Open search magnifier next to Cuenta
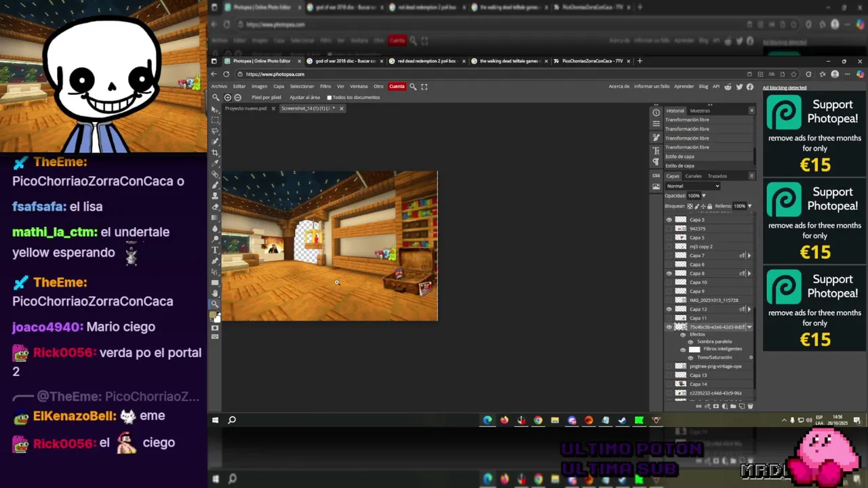The image size is (868, 488). point(413,87)
